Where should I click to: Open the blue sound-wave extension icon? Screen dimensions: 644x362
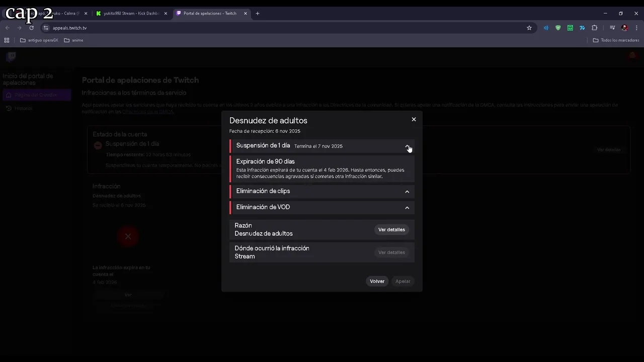point(546,28)
